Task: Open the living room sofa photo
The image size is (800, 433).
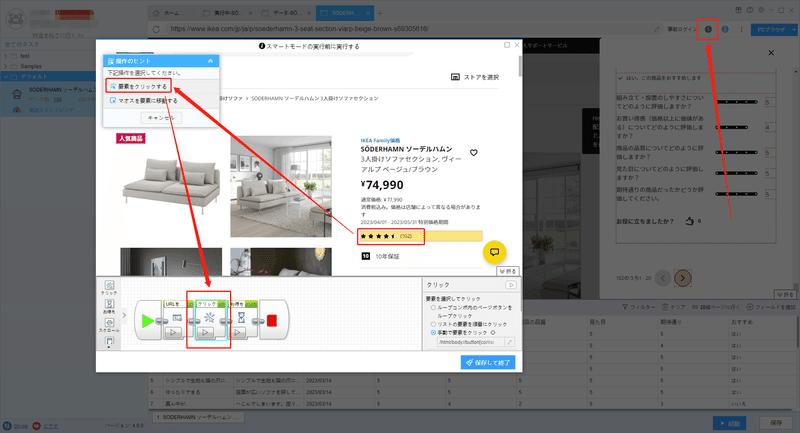Action: (x=281, y=186)
